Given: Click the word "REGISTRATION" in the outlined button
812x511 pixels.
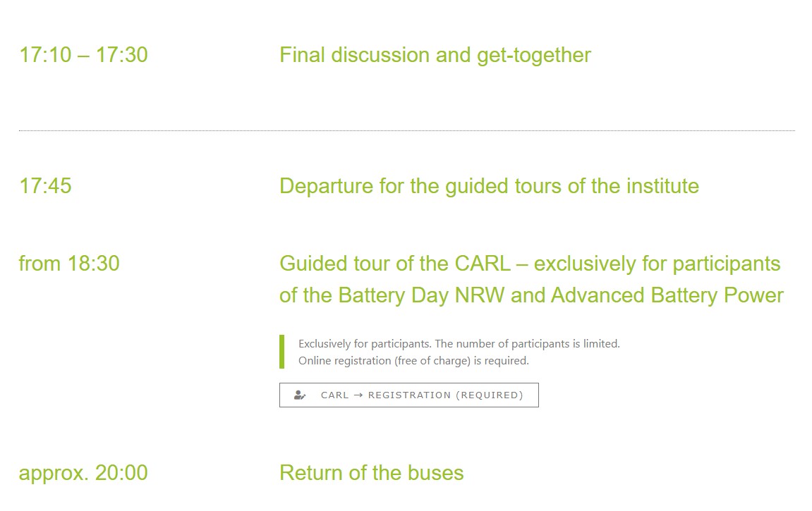Looking at the screenshot, I should point(409,395).
